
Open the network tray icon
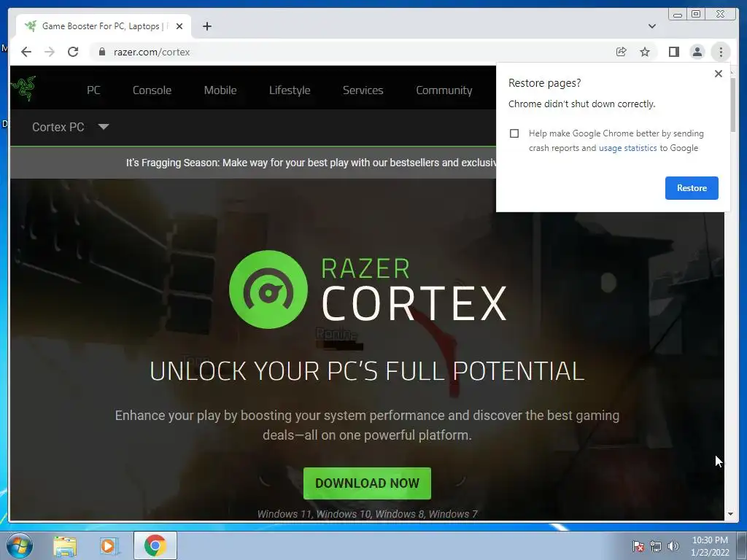[x=656, y=546]
